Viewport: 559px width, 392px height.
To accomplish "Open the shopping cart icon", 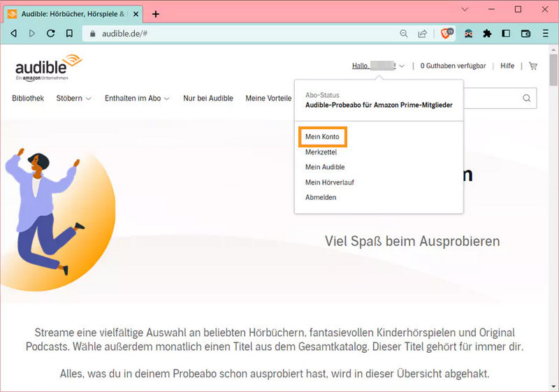I will point(533,66).
